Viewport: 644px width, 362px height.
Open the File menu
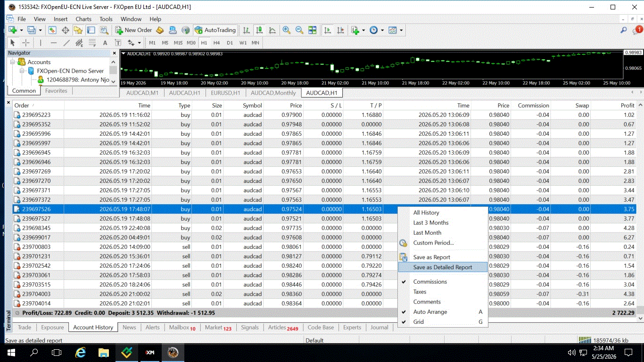click(22, 19)
